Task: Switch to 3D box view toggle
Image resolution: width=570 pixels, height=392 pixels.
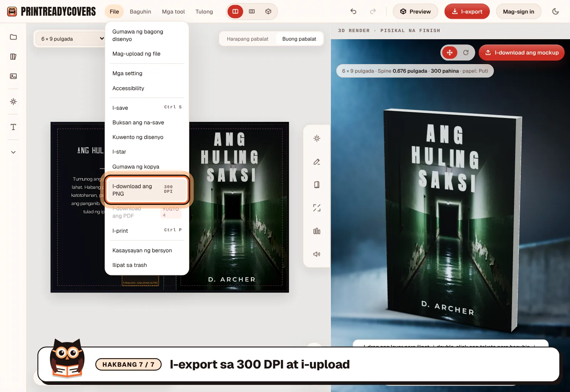Action: pos(268,11)
